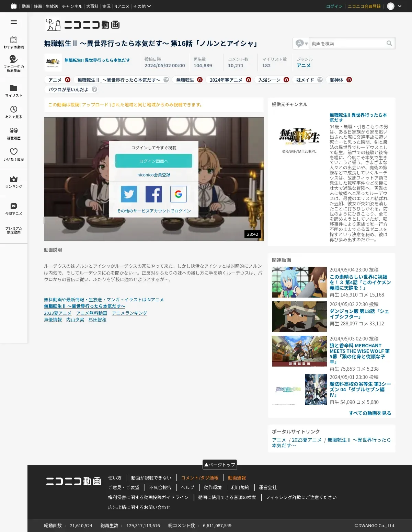This screenshot has width=412, height=532.
Task: Open 2023夏アニメ portal site link
Action: (x=307, y=440)
